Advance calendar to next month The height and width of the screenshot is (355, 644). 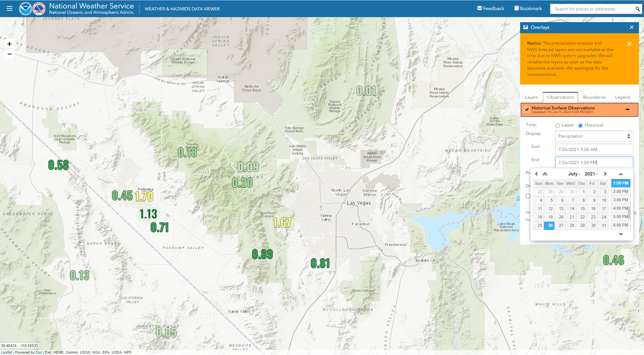[605, 174]
